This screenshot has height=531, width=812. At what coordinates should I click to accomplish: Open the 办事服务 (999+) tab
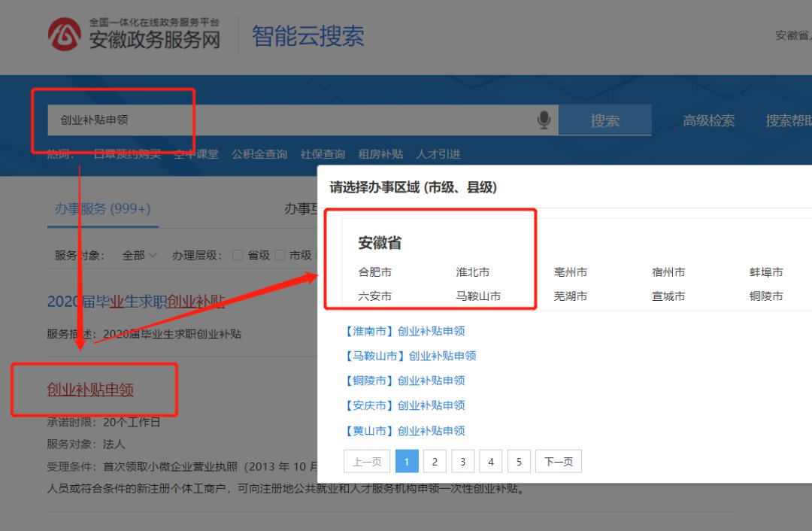tap(102, 209)
